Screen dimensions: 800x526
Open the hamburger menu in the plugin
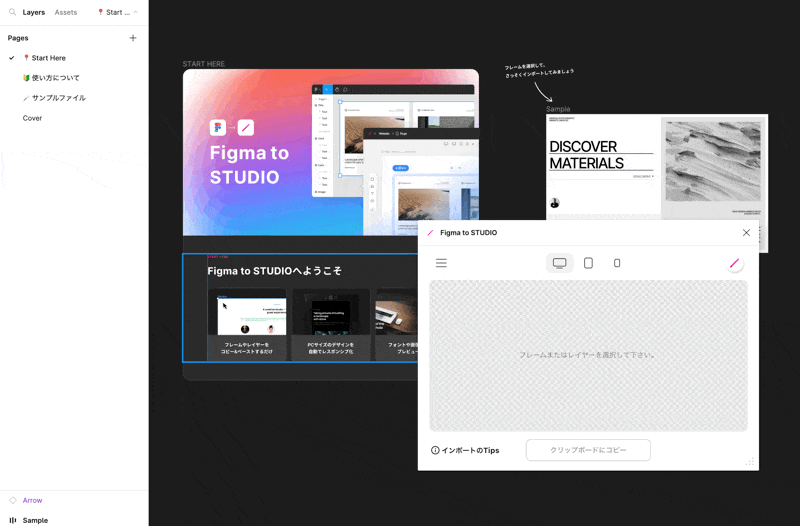(x=441, y=263)
